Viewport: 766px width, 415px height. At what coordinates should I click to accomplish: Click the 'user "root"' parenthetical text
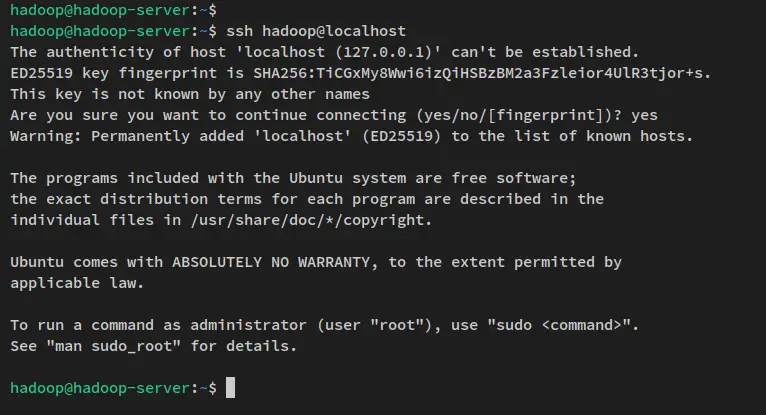pyautogui.click(x=375, y=325)
